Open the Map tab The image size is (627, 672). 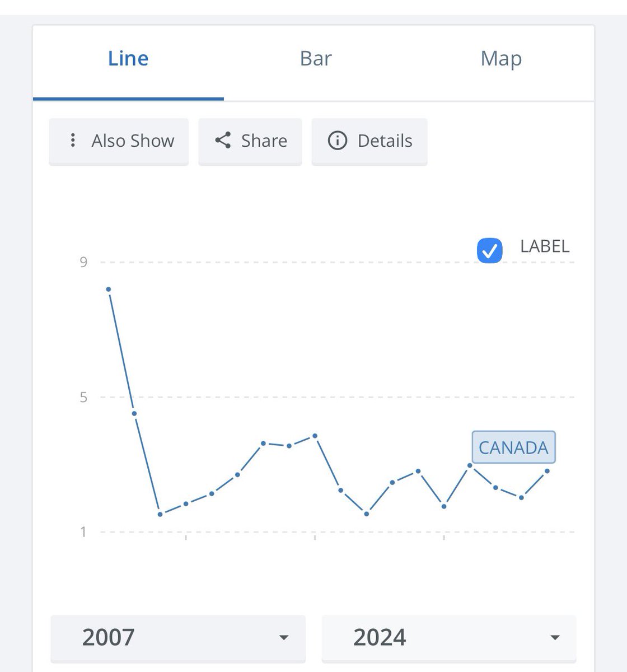coord(501,59)
